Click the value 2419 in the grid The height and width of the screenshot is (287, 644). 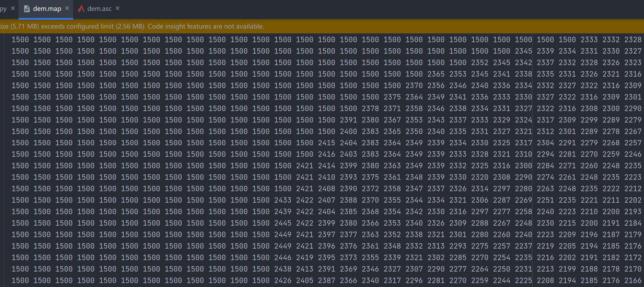click(304, 257)
